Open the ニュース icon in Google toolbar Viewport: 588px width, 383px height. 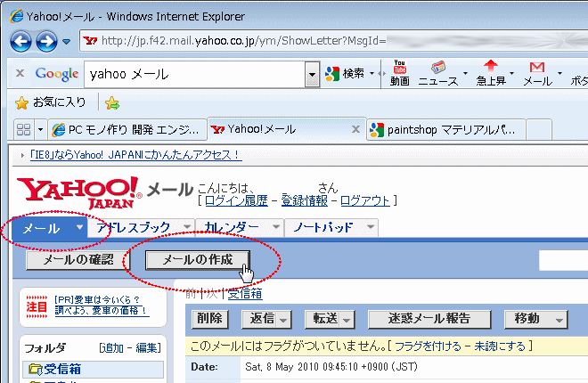click(x=437, y=69)
